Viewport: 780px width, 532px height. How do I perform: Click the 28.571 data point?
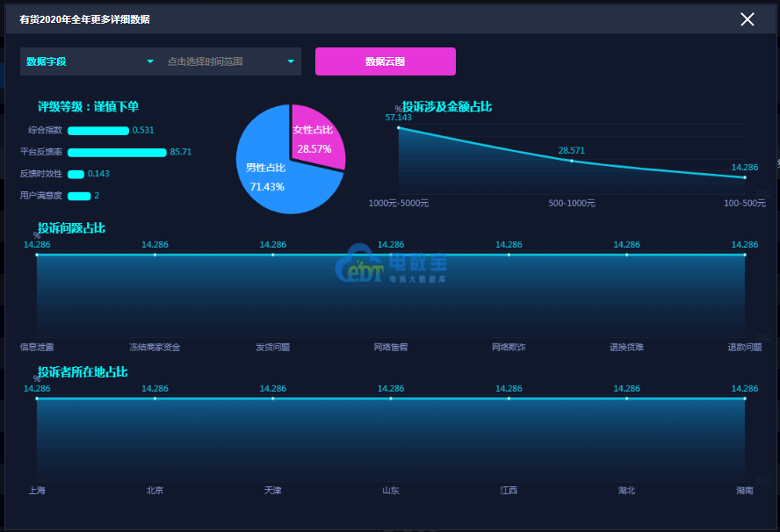point(572,161)
